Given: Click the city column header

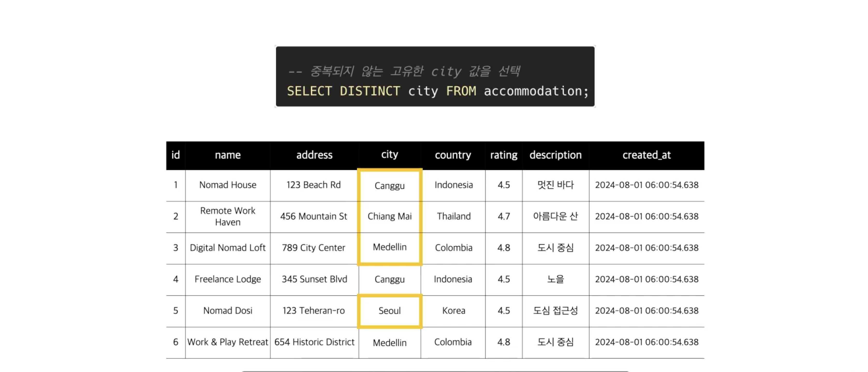Looking at the screenshot, I should click(389, 155).
